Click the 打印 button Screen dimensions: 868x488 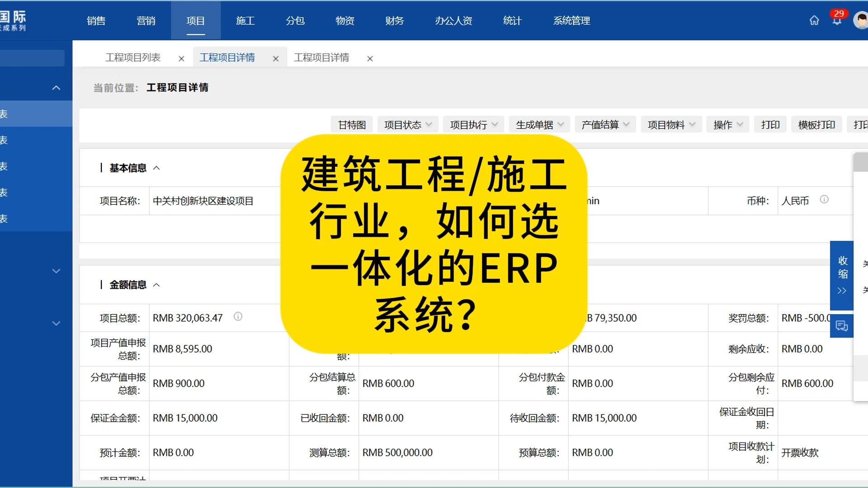pos(770,125)
